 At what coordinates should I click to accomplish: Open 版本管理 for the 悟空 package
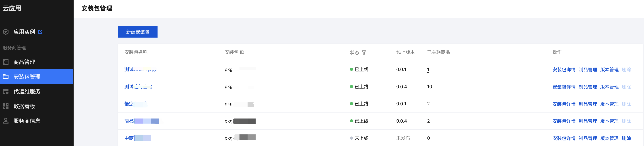point(609,104)
